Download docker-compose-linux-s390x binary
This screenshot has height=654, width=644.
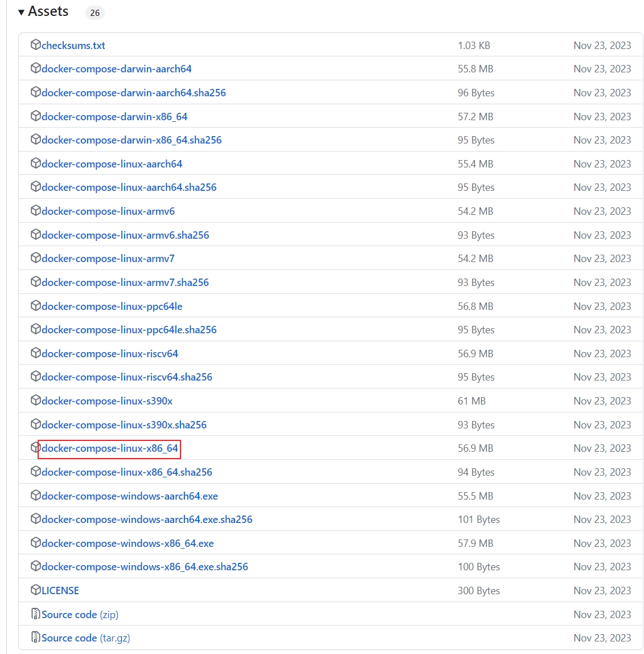(106, 401)
